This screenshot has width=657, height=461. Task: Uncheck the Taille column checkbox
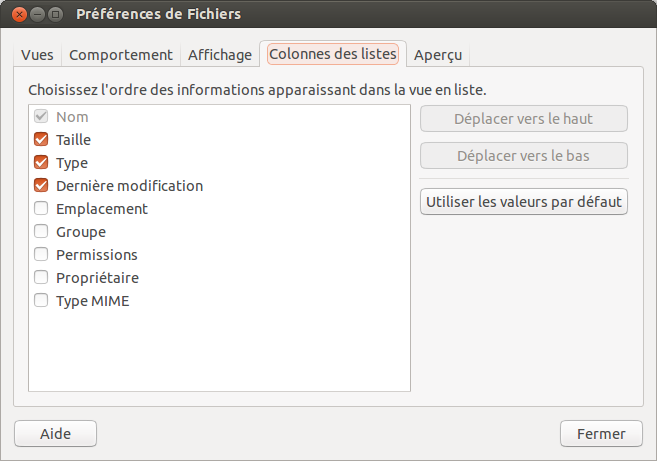pyautogui.click(x=41, y=140)
